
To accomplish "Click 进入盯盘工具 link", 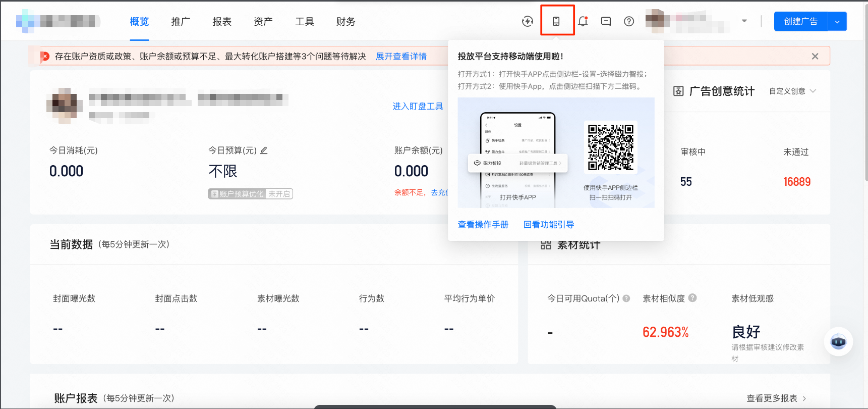I will coord(418,106).
